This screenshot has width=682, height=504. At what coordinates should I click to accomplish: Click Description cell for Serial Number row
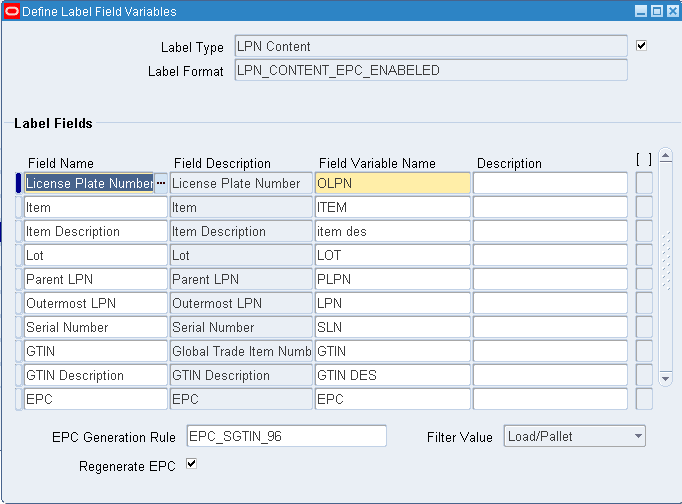(x=550, y=328)
